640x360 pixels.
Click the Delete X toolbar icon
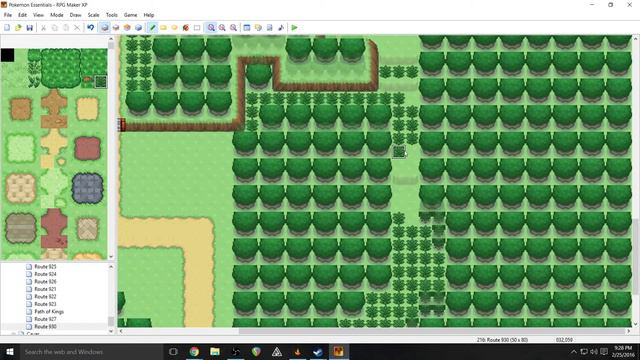click(x=77, y=28)
